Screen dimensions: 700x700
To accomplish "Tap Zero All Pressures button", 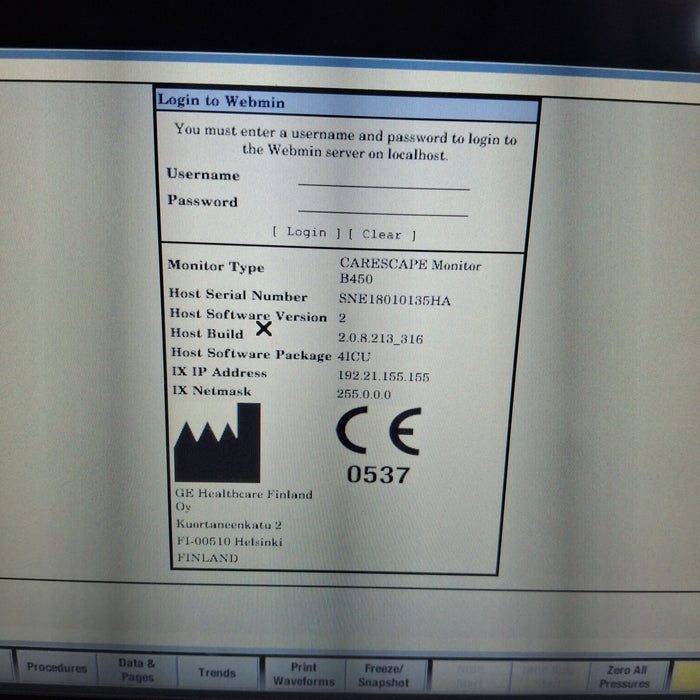I will [626, 677].
